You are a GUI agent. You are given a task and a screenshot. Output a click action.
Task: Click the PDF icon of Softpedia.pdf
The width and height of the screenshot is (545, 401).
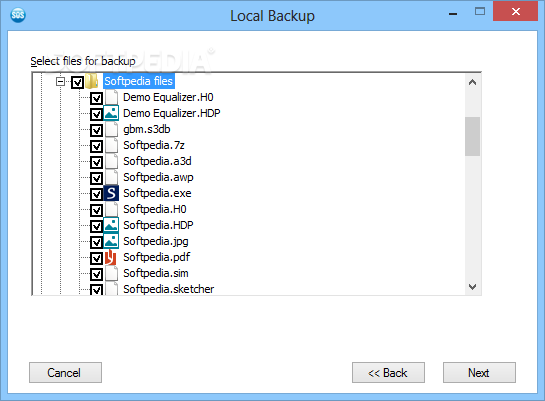pyautogui.click(x=111, y=257)
